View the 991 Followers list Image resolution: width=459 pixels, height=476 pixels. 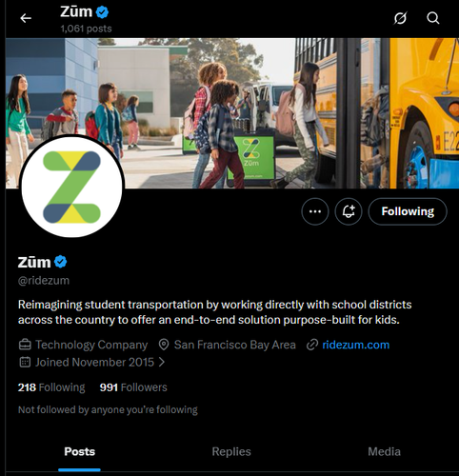point(133,387)
